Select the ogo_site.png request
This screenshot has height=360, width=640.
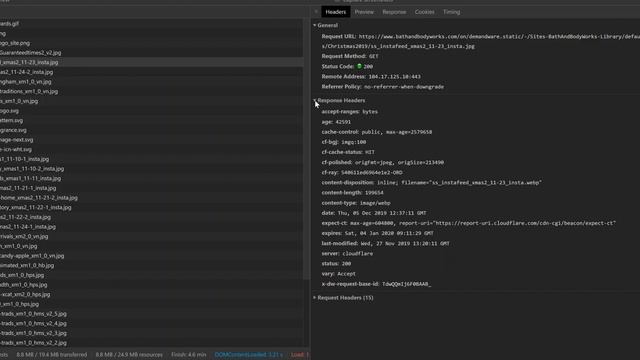151,43
